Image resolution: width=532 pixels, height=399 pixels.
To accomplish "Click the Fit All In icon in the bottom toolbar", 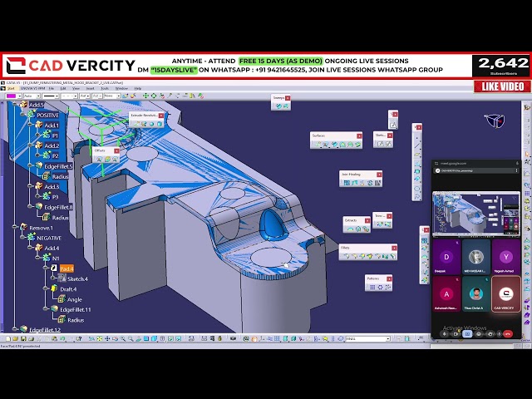I will 100,338.
